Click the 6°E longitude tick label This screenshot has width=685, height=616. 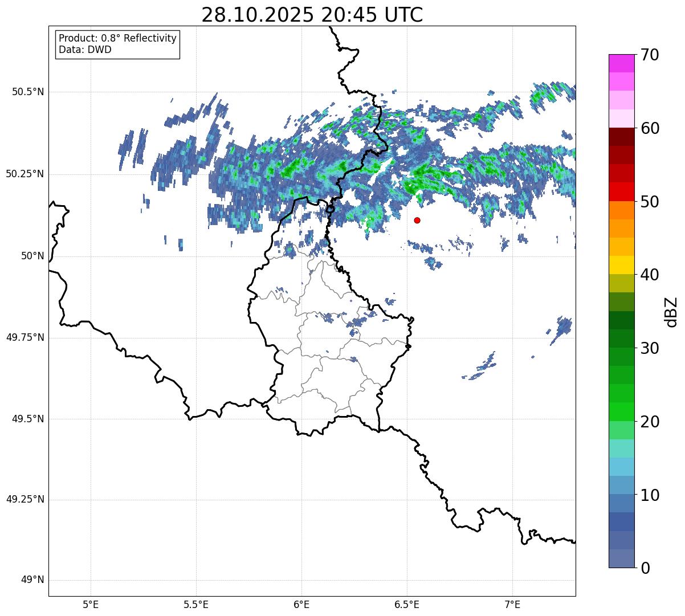pos(301,604)
